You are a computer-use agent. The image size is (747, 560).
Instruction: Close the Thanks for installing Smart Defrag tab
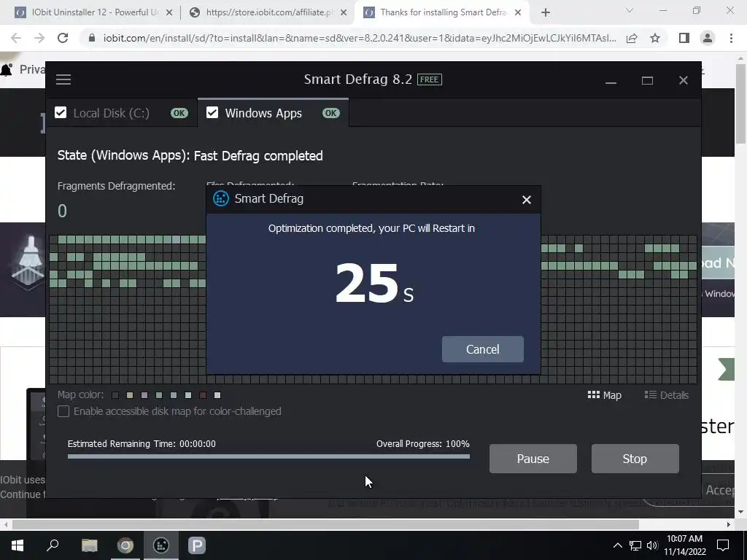[519, 13]
